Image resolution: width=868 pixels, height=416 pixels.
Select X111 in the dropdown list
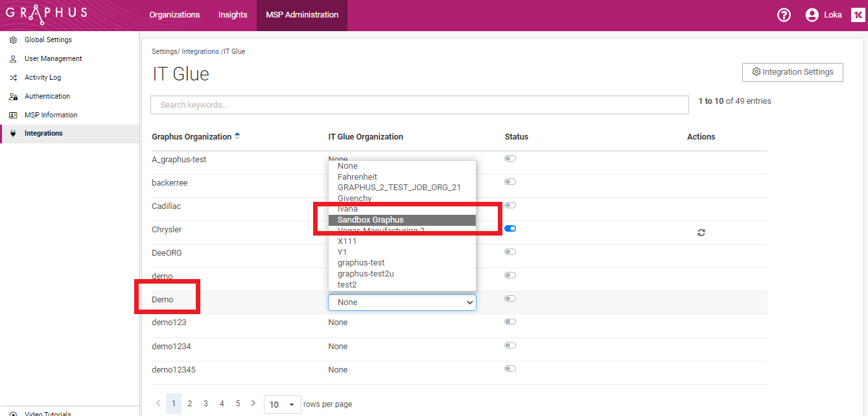click(x=402, y=241)
